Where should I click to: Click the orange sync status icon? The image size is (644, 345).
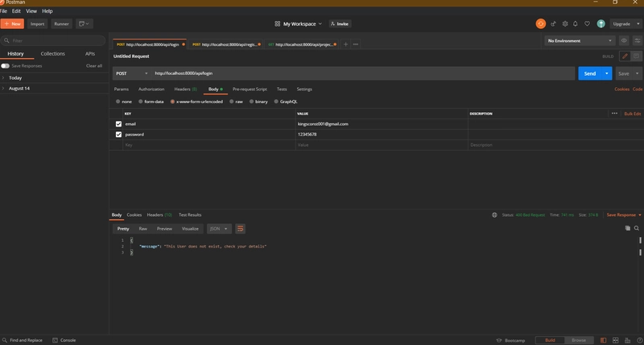point(540,24)
